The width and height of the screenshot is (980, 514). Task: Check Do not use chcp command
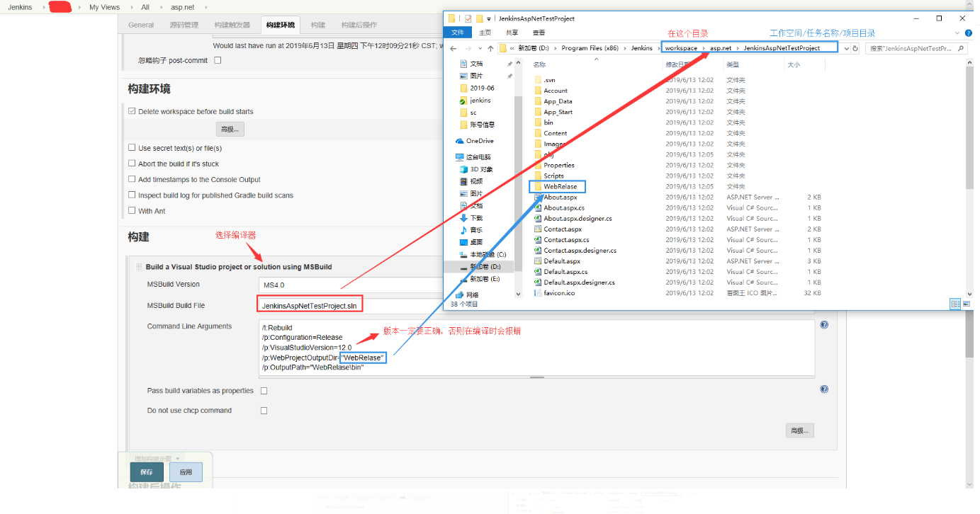(x=264, y=411)
